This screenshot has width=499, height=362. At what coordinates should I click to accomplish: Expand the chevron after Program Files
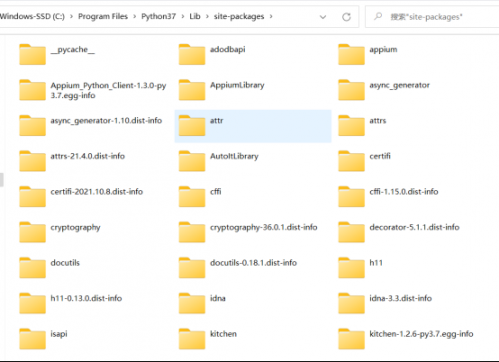pos(134,16)
